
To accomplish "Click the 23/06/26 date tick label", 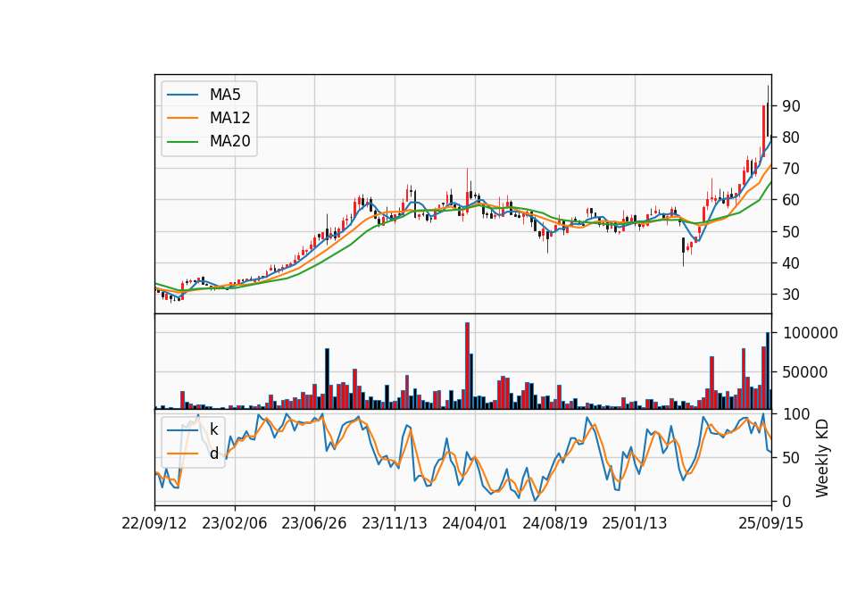I will tap(314, 523).
